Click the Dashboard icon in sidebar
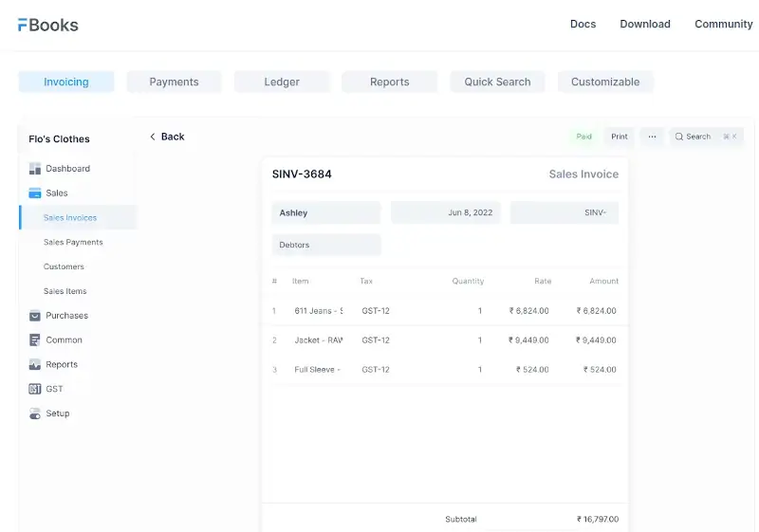The width and height of the screenshot is (759, 532). [x=35, y=169]
